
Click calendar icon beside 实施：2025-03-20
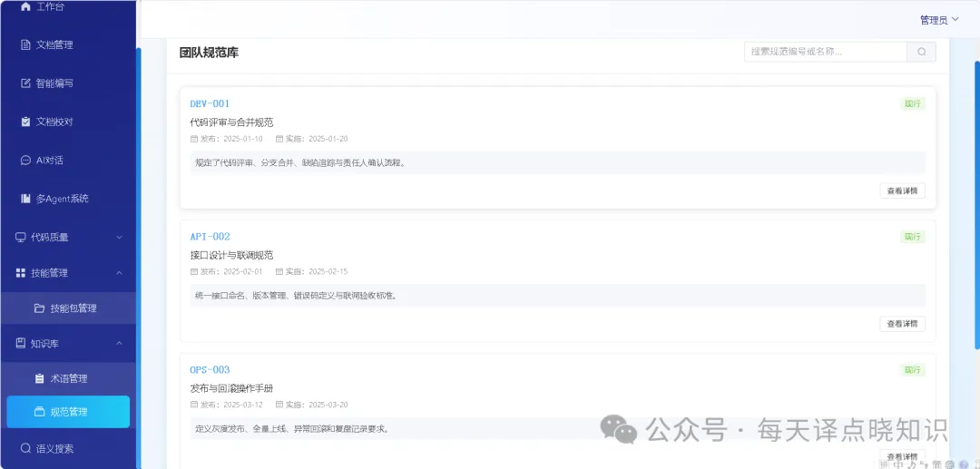tap(279, 405)
